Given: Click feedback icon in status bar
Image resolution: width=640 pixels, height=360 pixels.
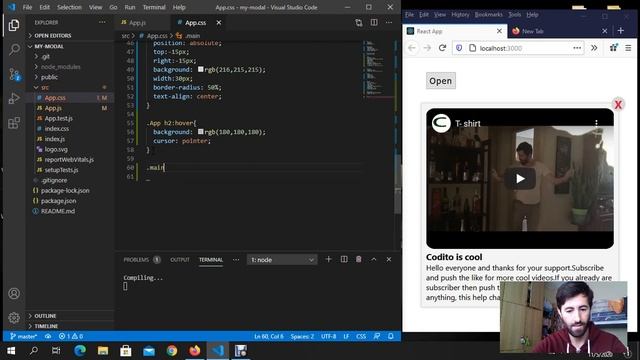Looking at the screenshot, I should click(377, 336).
